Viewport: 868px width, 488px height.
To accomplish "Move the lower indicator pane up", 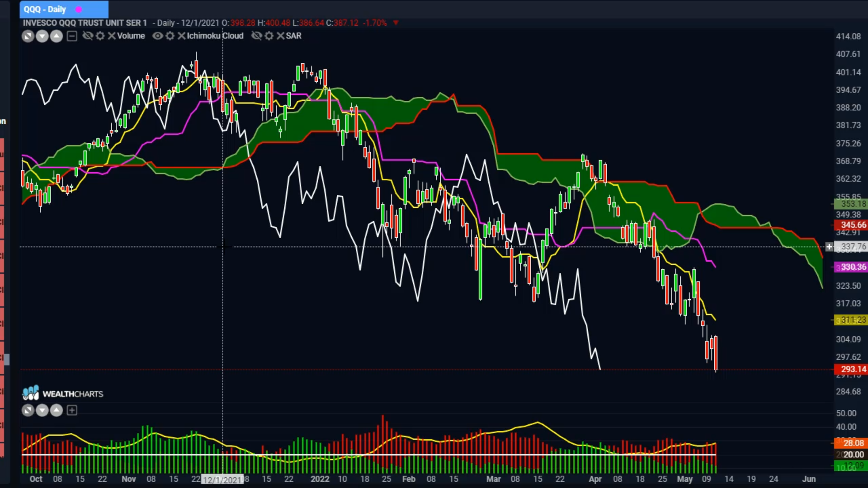I will pyautogui.click(x=57, y=410).
